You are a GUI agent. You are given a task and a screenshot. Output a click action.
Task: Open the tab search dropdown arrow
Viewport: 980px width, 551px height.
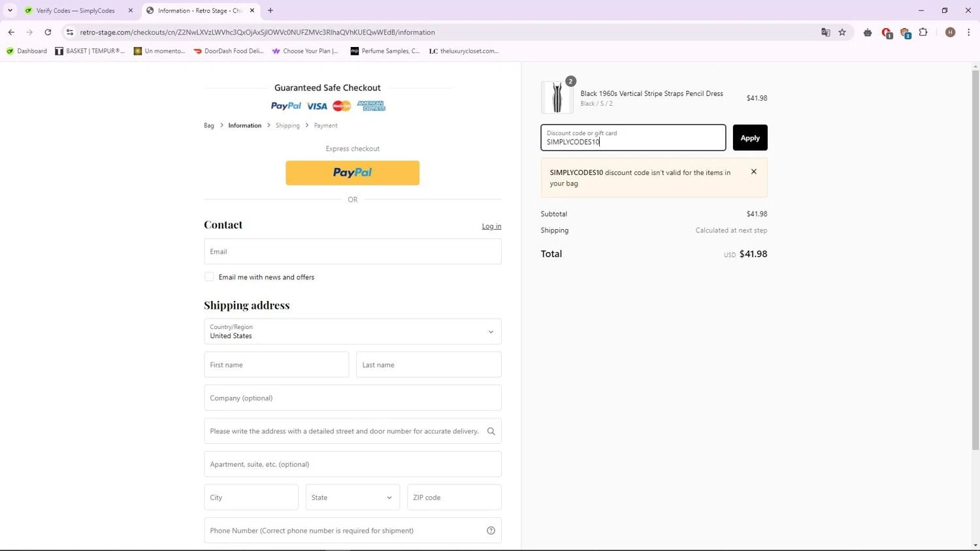[x=10, y=10]
